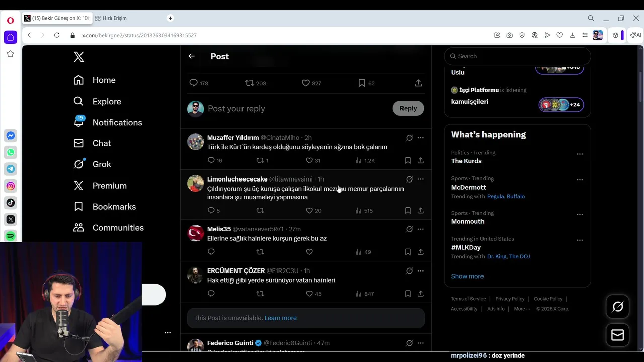Open more options on Muzaffer Yıldırım's reply
644x362 pixels.
point(421,138)
